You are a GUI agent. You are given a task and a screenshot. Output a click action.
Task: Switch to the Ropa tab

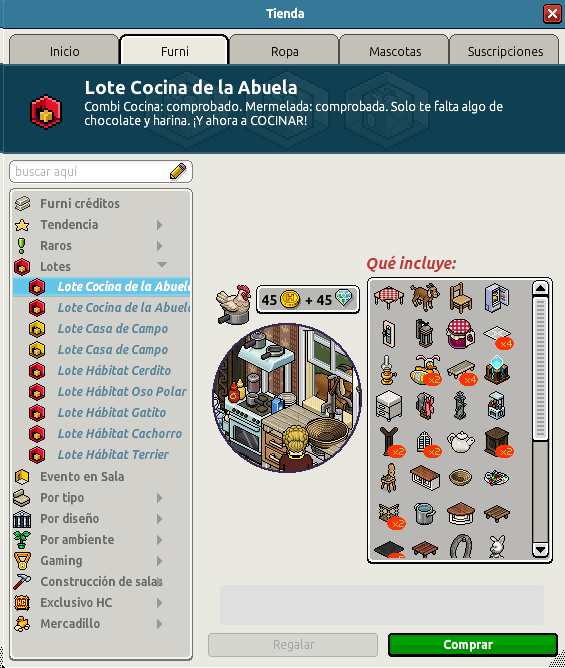coord(285,50)
